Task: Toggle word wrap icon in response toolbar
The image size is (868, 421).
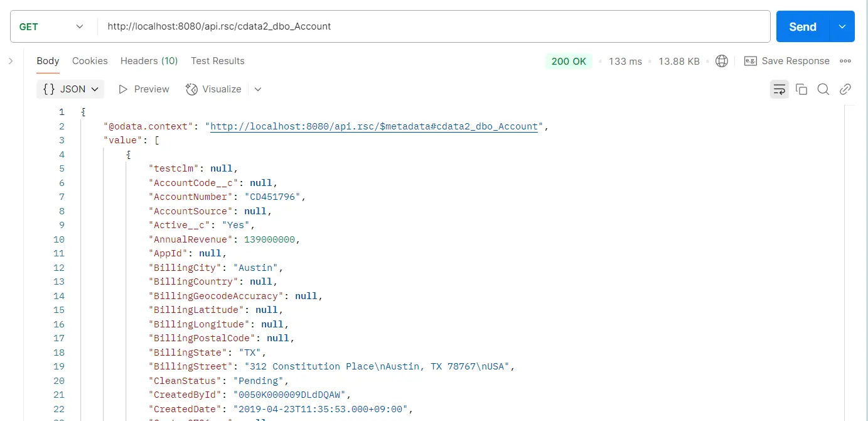Action: click(780, 89)
